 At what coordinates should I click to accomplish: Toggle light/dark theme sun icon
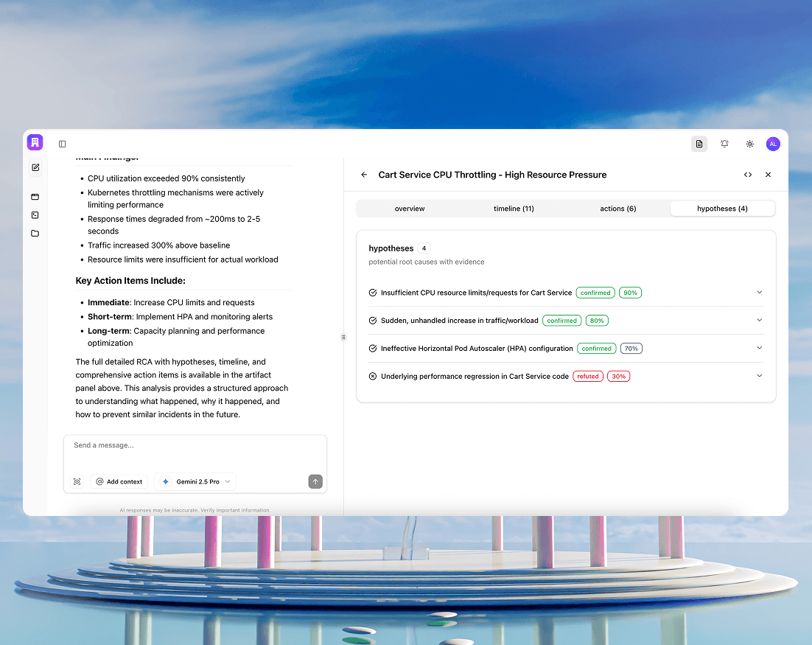(749, 144)
